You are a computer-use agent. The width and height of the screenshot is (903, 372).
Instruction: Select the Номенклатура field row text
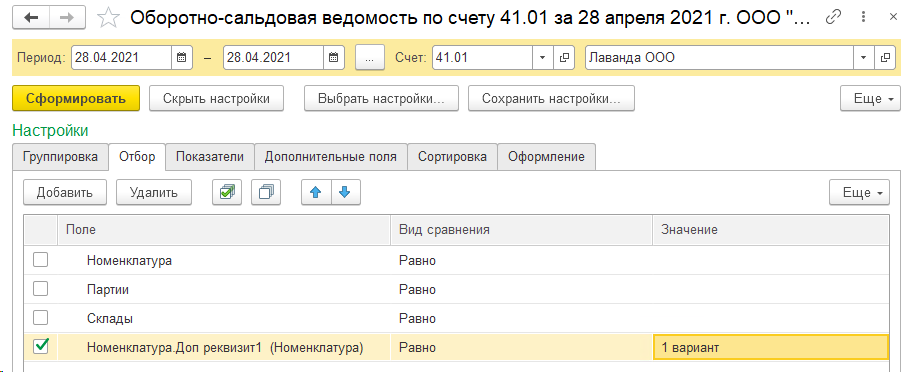[x=130, y=261]
